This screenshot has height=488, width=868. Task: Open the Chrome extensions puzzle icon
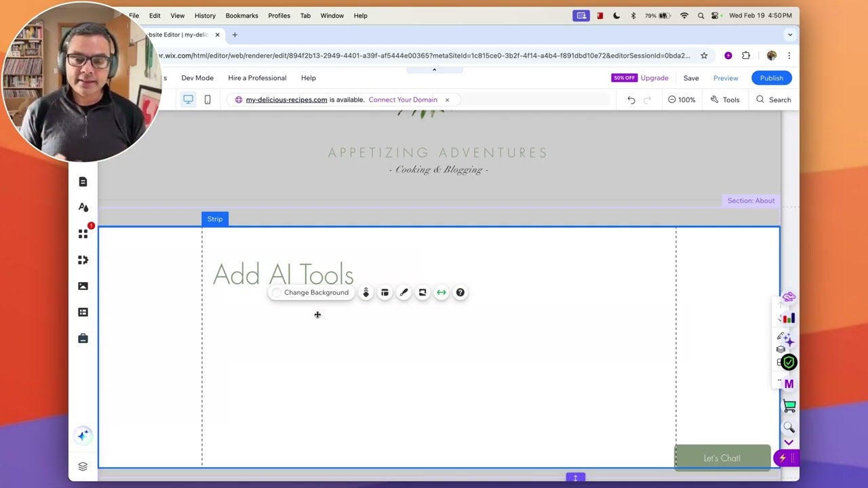click(746, 56)
